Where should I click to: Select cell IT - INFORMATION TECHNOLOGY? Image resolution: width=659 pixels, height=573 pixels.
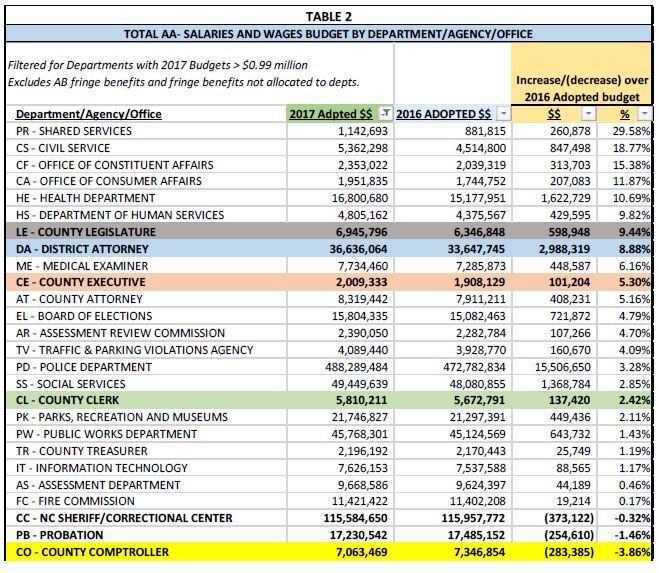147,468
